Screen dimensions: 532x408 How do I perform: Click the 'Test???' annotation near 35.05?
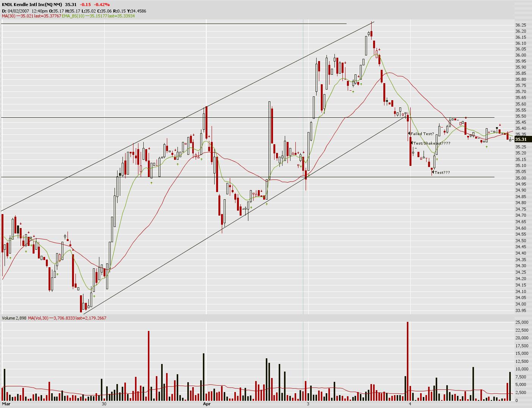pyautogui.click(x=442, y=173)
